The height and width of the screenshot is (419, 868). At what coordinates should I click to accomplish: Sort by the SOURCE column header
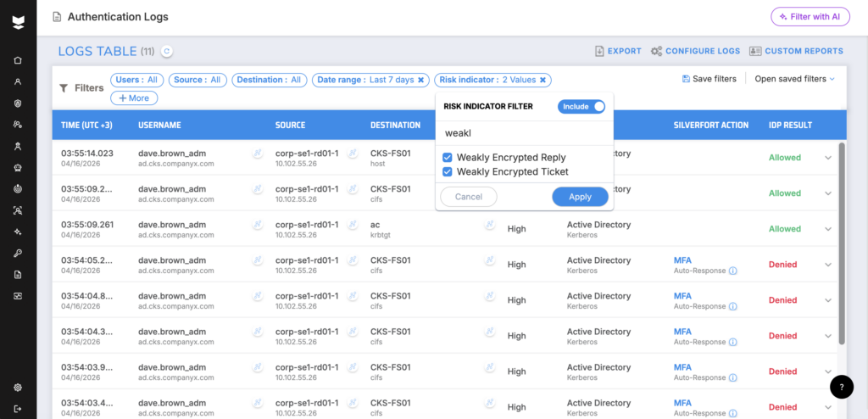point(290,126)
